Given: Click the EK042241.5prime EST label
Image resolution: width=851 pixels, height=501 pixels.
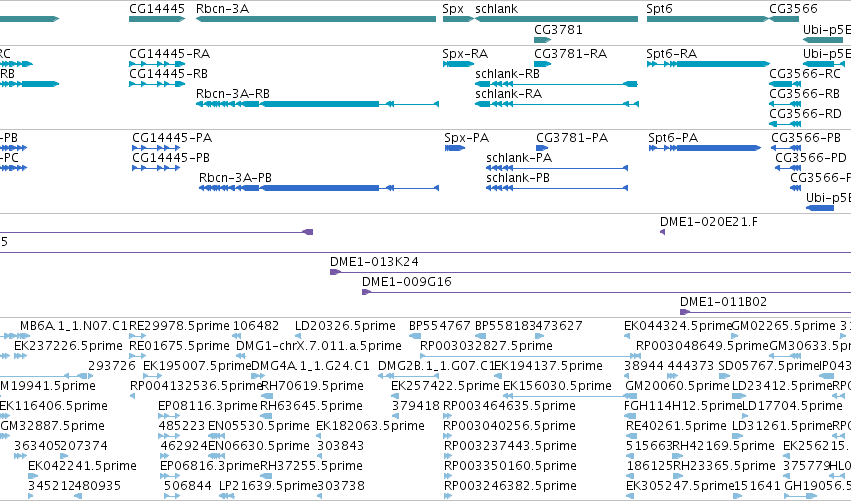Looking at the screenshot, I should (82, 466).
